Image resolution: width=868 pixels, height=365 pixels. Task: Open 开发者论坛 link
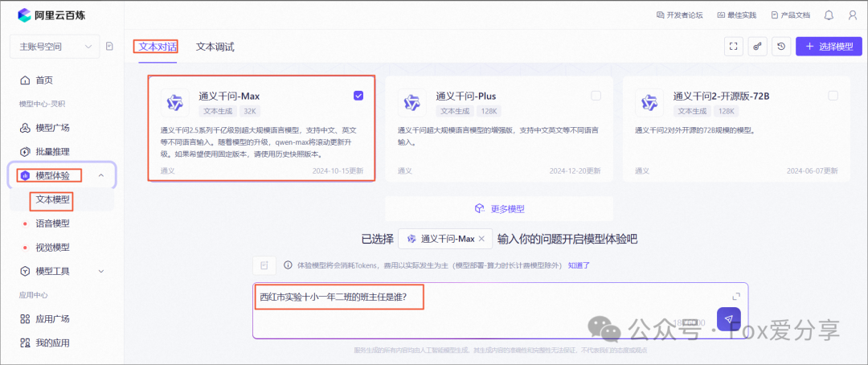(679, 15)
